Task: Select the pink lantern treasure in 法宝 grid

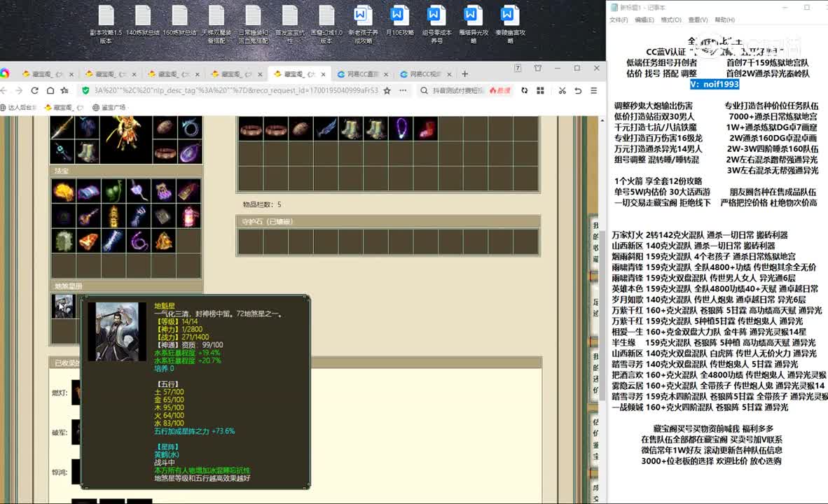Action: 188,216
